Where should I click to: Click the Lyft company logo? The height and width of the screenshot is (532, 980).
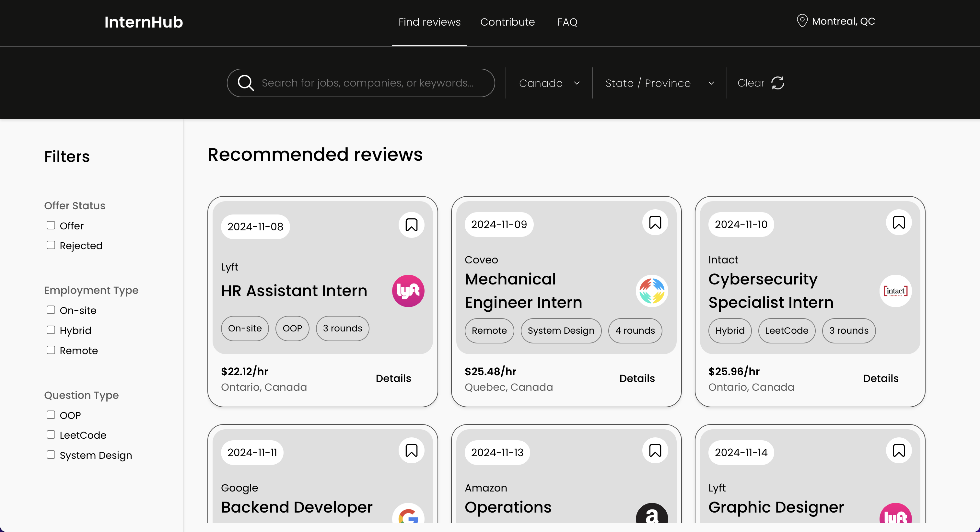click(x=408, y=291)
